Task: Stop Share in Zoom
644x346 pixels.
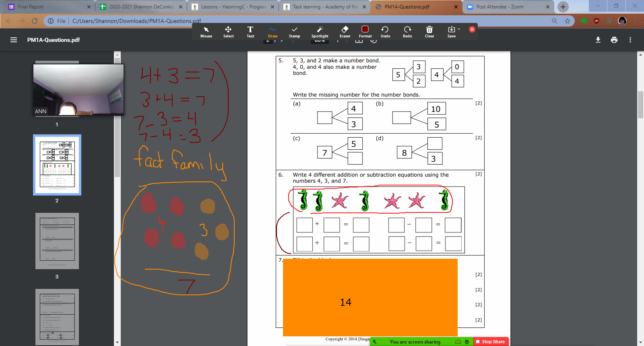Action: click(490, 342)
